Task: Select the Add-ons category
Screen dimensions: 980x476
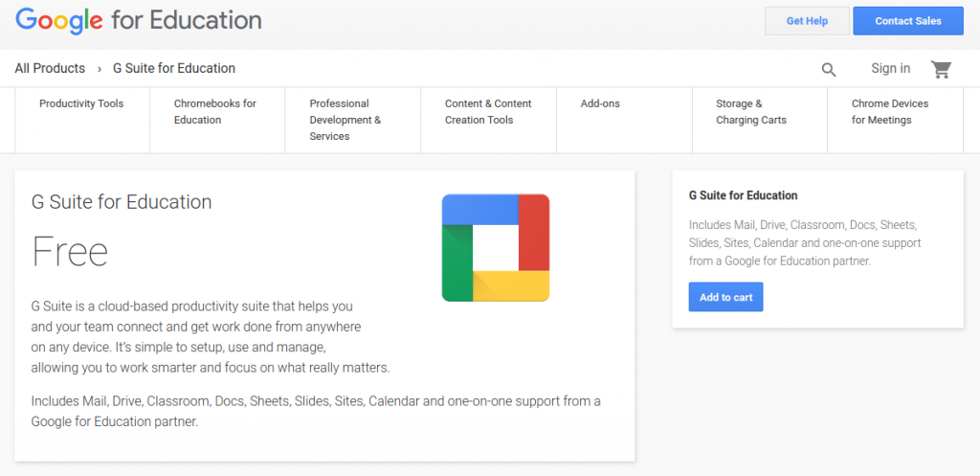Action: coord(600,103)
